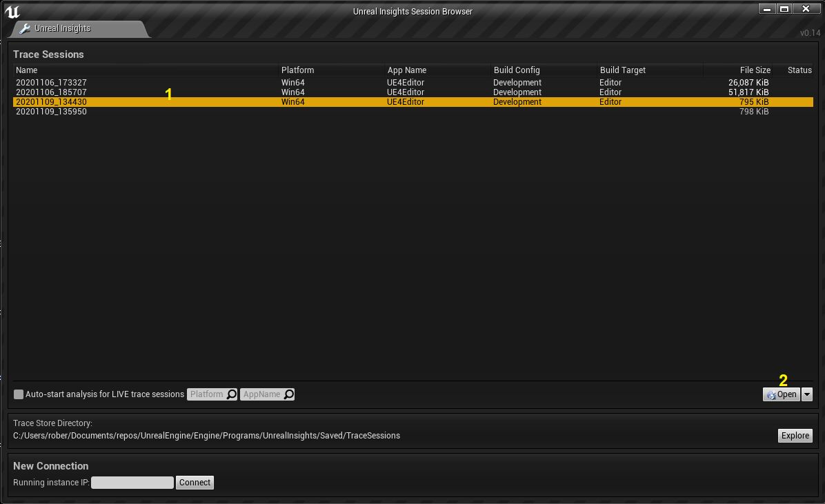Click the magnifier icon in the AppName filter
Screen dimensions: 825x504
click(x=289, y=394)
